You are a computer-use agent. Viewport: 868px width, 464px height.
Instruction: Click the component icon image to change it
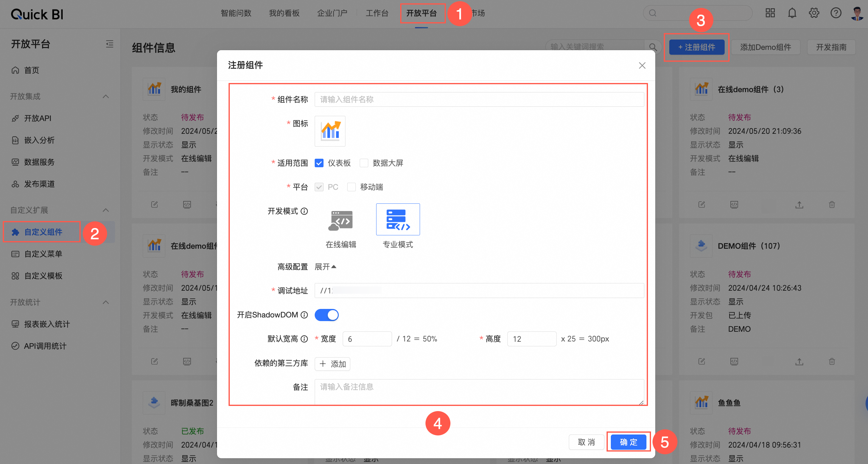pyautogui.click(x=330, y=131)
